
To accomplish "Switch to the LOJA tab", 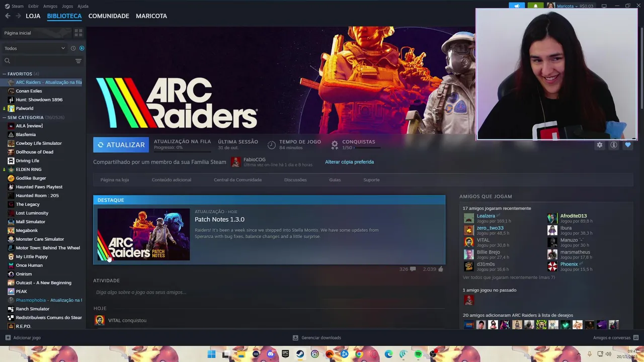I will [33, 16].
